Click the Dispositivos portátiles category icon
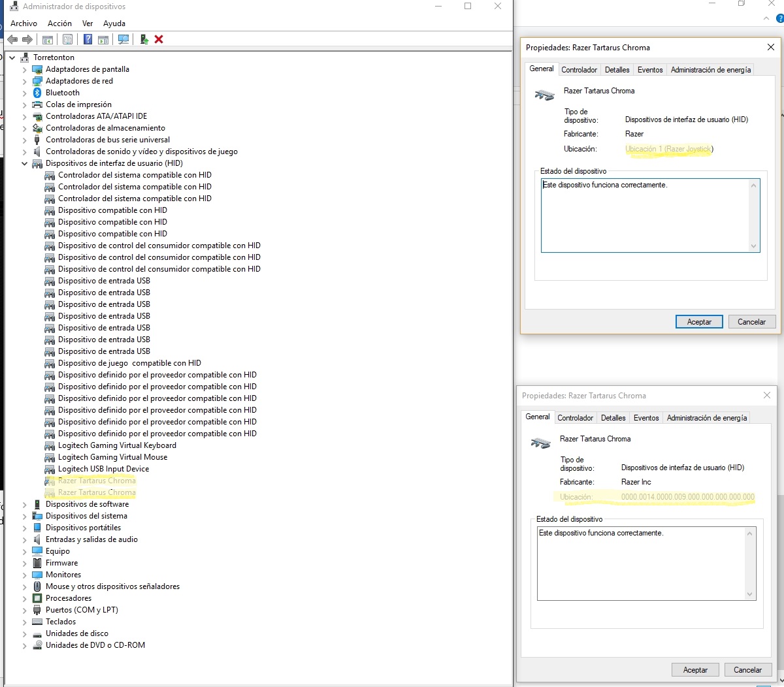Image resolution: width=784 pixels, height=687 pixels. pos(37,528)
